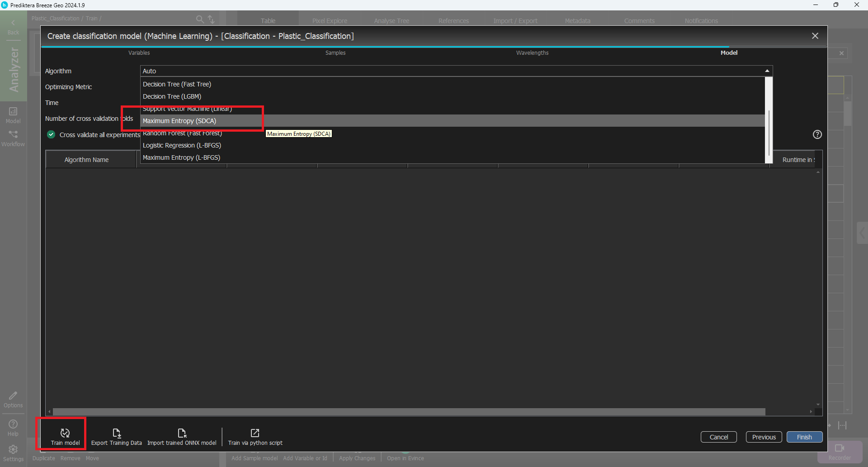Click the Cancel button
868x467 pixels.
(718, 437)
